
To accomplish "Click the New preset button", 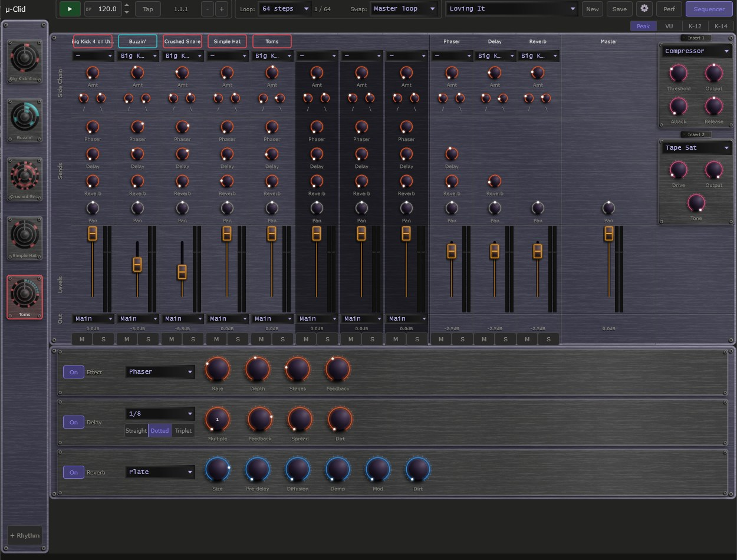I will pos(593,9).
